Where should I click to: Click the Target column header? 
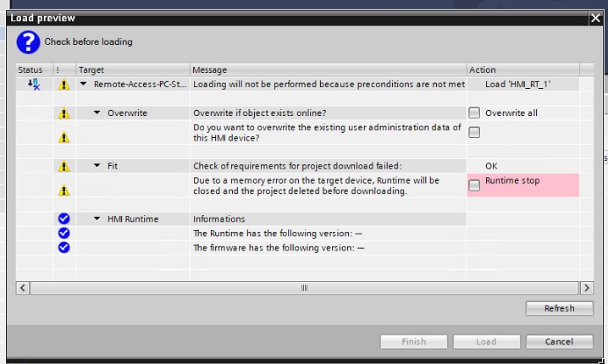(133, 69)
